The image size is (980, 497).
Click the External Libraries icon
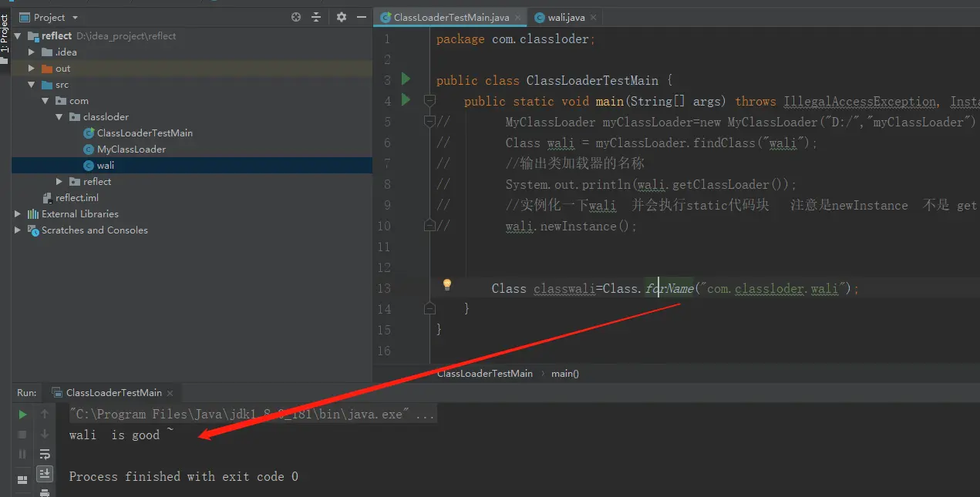pyautogui.click(x=33, y=213)
